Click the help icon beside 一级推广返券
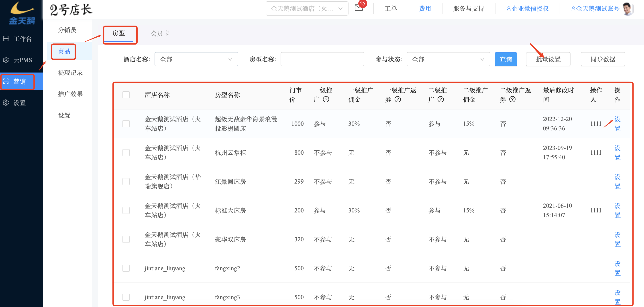The height and width of the screenshot is (307, 644). (397, 99)
